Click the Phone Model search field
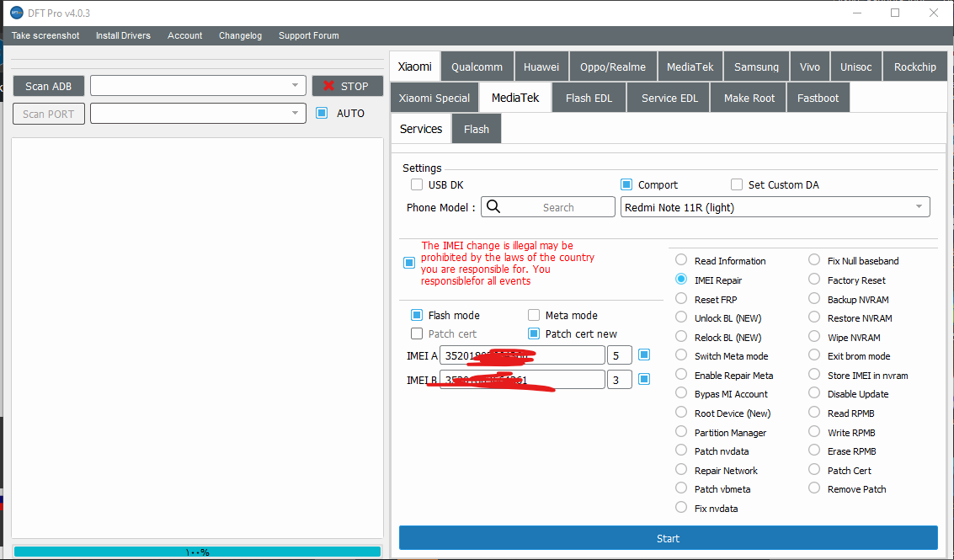954x560 pixels. click(548, 207)
